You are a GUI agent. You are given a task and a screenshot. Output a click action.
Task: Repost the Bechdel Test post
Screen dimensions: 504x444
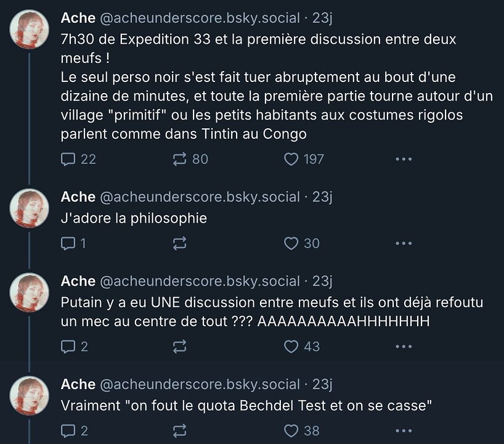coord(180,430)
